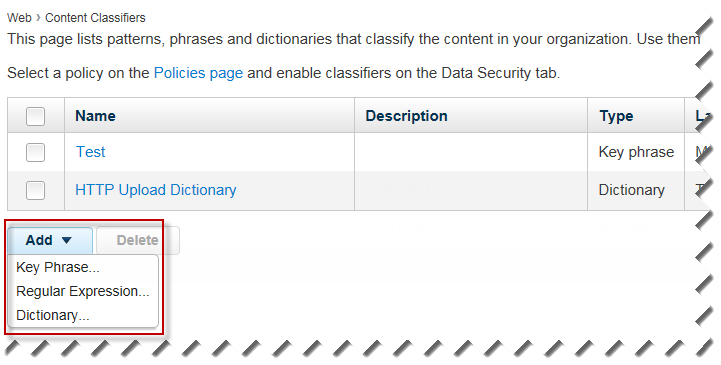The image size is (721, 365).
Task: Click the breadcrumb chevron after Web
Action: [x=38, y=18]
